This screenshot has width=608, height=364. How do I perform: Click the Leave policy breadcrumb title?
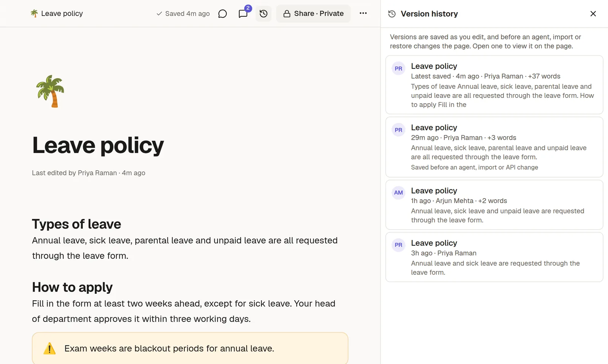click(62, 14)
